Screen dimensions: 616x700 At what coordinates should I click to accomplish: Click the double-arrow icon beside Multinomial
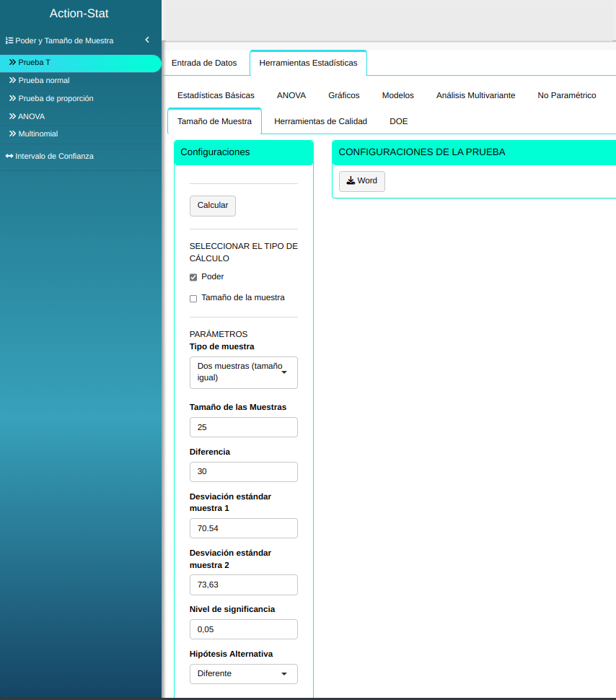[12, 134]
